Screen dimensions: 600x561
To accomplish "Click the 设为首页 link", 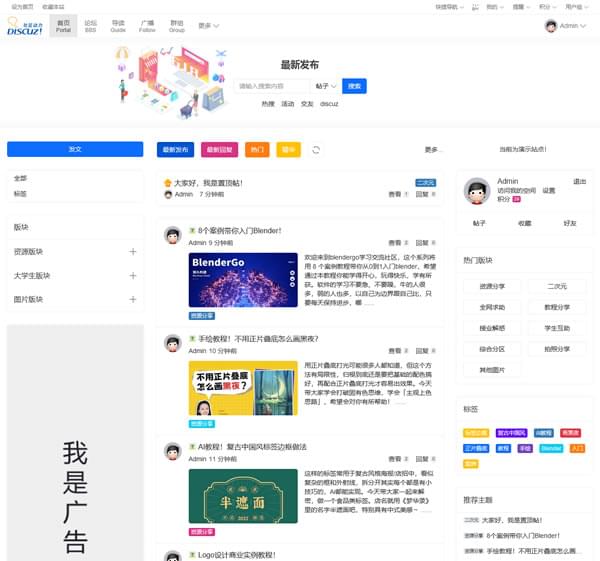I will [22, 7].
